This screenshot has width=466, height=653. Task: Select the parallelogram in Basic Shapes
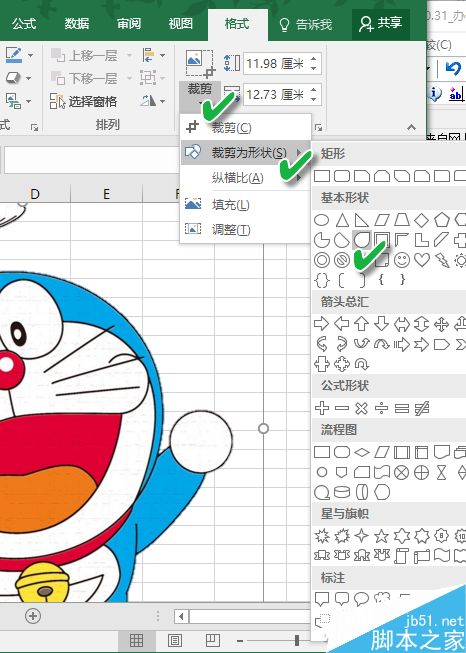[381, 220]
